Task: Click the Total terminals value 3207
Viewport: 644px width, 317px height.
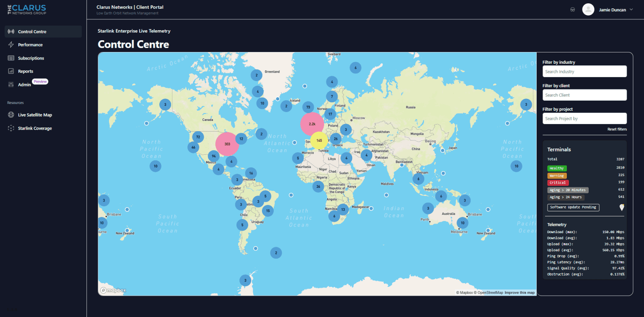Action: 621,159
